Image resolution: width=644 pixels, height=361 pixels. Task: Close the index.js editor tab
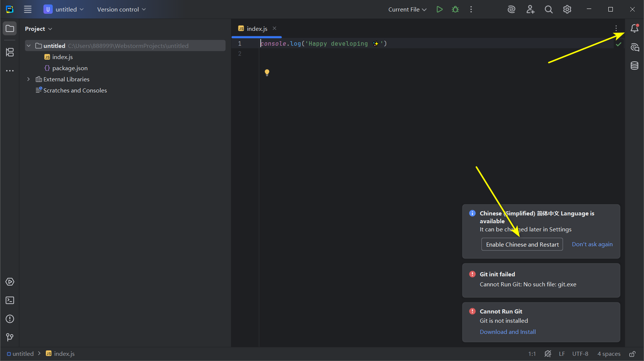(x=274, y=28)
